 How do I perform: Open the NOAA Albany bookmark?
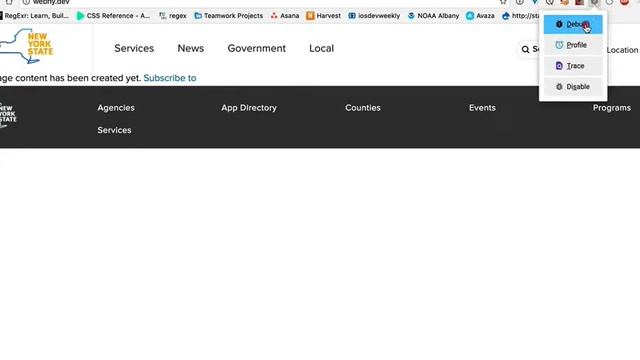click(x=433, y=16)
